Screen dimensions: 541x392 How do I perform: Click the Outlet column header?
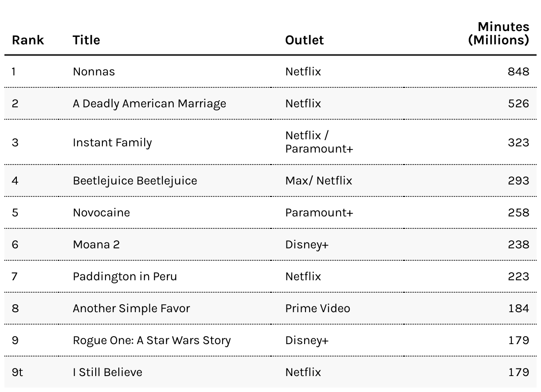coord(304,40)
